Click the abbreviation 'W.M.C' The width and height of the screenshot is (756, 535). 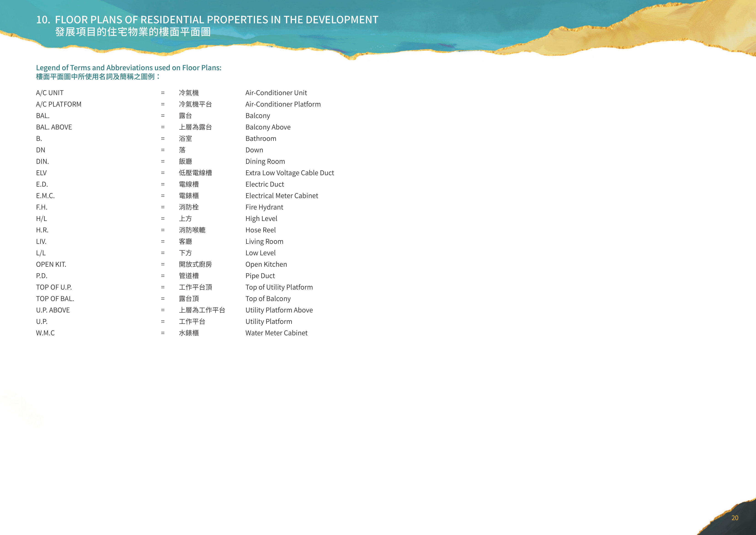[45, 333]
